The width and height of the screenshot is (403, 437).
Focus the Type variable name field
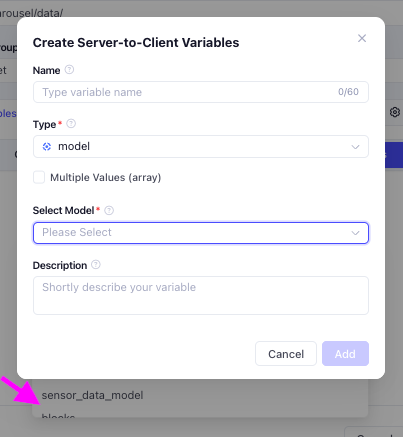[x=201, y=92]
